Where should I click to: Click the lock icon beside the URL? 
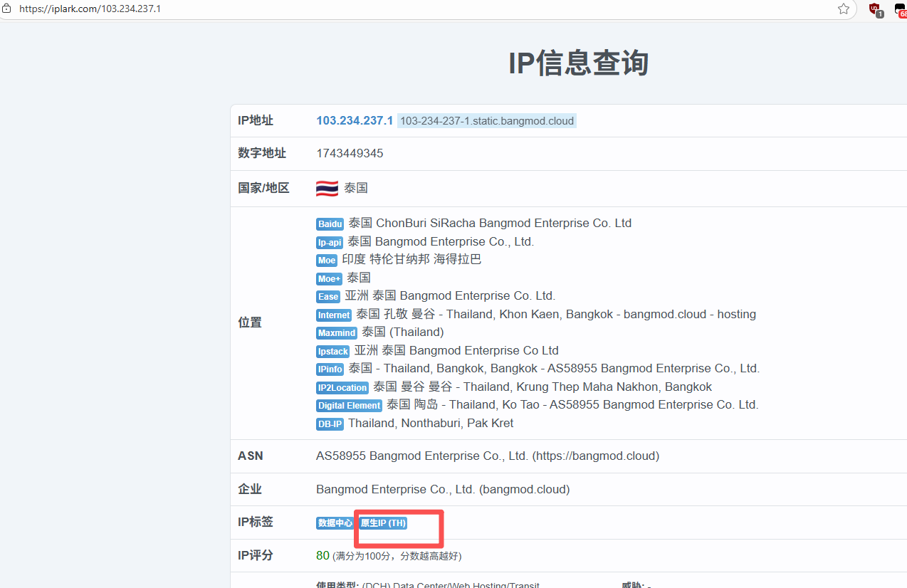coord(6,9)
